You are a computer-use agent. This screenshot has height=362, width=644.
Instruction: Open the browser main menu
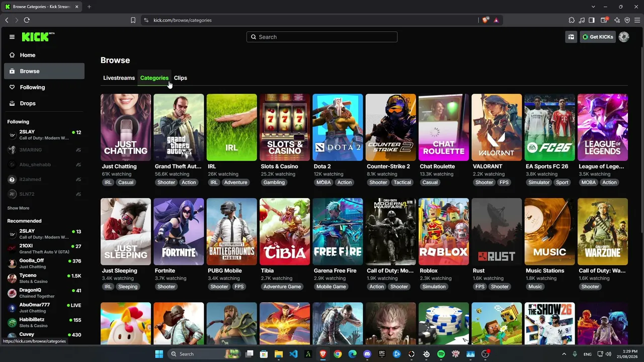[x=637, y=20]
